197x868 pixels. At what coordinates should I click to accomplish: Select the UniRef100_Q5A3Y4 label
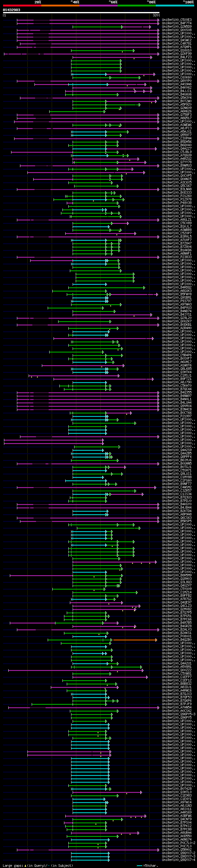click(x=177, y=98)
